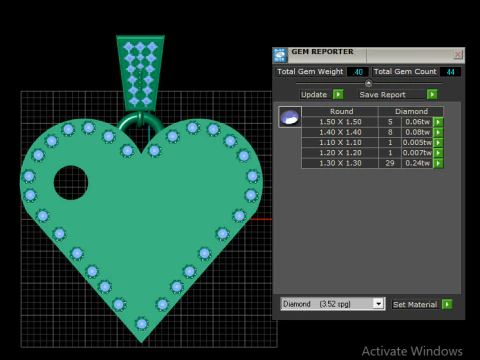Click the Total Gem Count label
This screenshot has height=360, width=480.
405,72
